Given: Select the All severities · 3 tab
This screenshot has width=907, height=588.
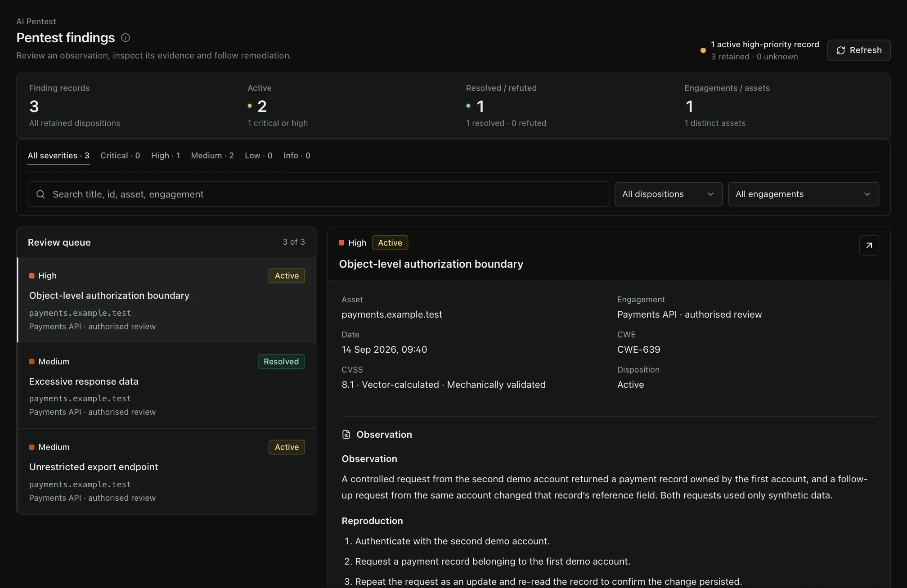Looking at the screenshot, I should point(58,156).
